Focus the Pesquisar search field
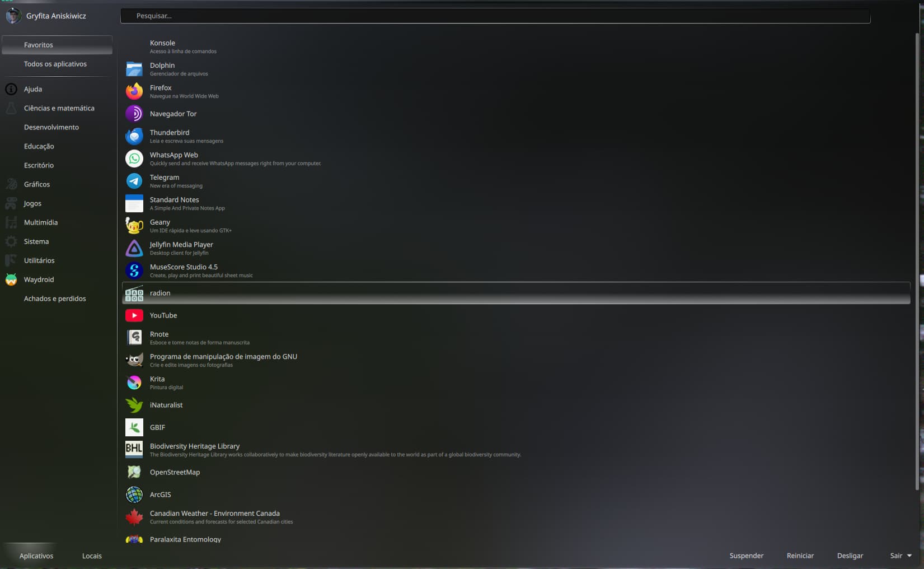 [x=495, y=16]
